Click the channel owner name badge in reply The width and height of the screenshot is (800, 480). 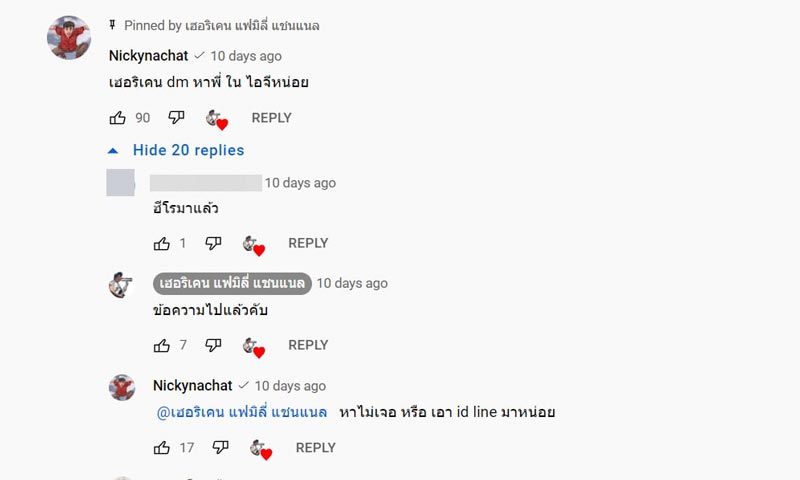click(232, 283)
